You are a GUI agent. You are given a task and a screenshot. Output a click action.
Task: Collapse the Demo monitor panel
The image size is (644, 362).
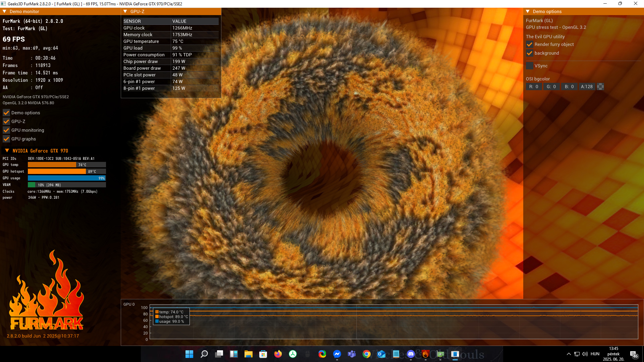(5, 11)
